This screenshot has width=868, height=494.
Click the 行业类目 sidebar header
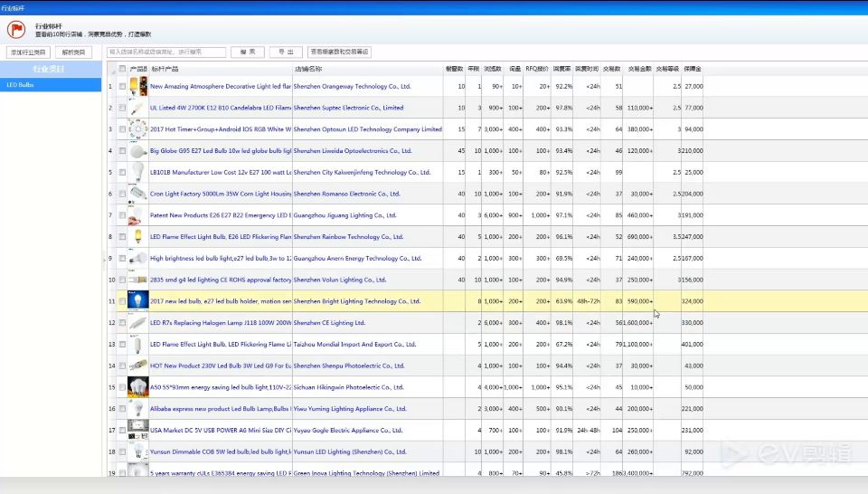(x=51, y=70)
